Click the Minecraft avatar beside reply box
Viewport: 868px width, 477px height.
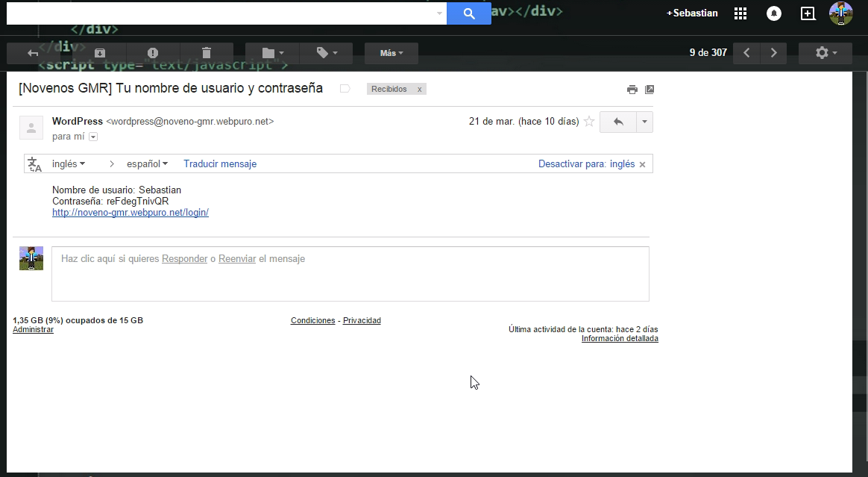pos(31,258)
